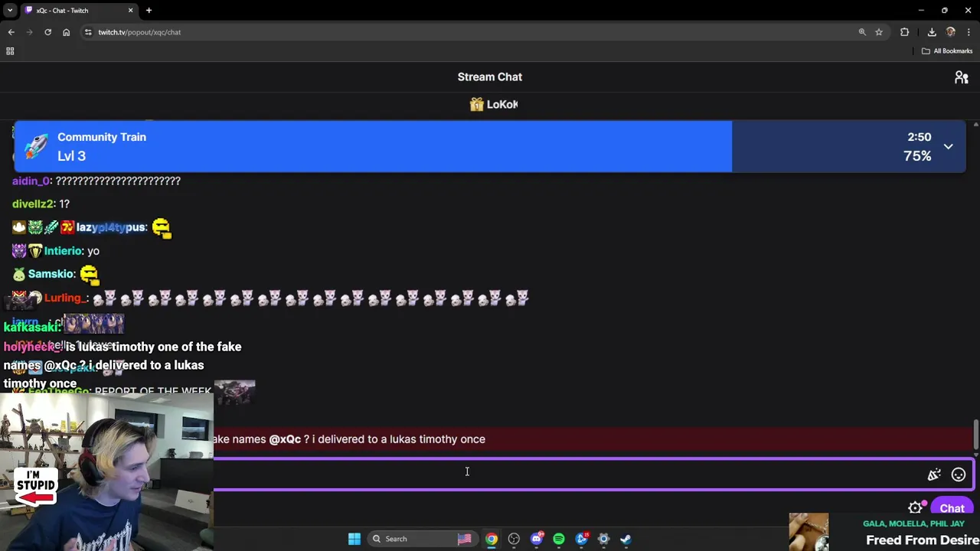Open the Windows Start menu

[x=354, y=539]
